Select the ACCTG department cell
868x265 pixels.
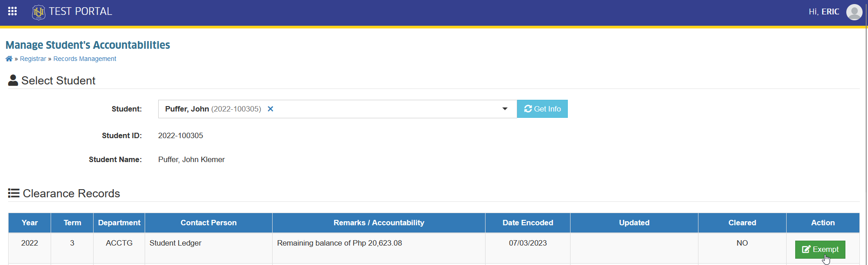point(119,248)
